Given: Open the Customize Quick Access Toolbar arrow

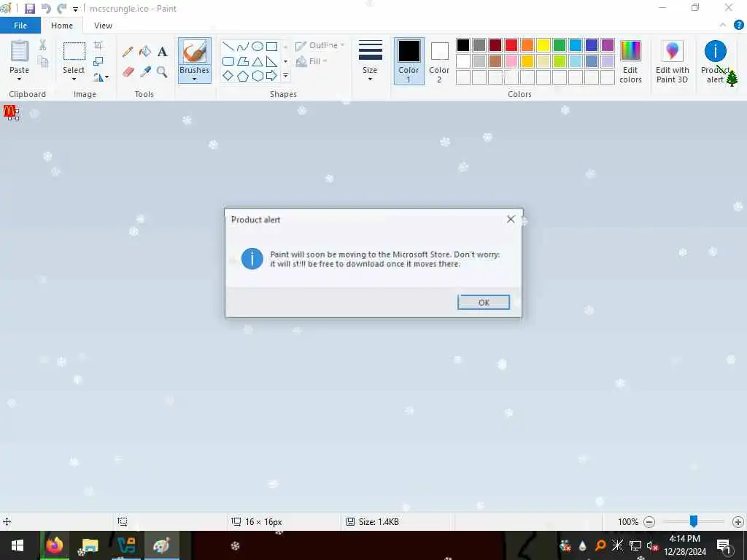Looking at the screenshot, I should (75, 9).
